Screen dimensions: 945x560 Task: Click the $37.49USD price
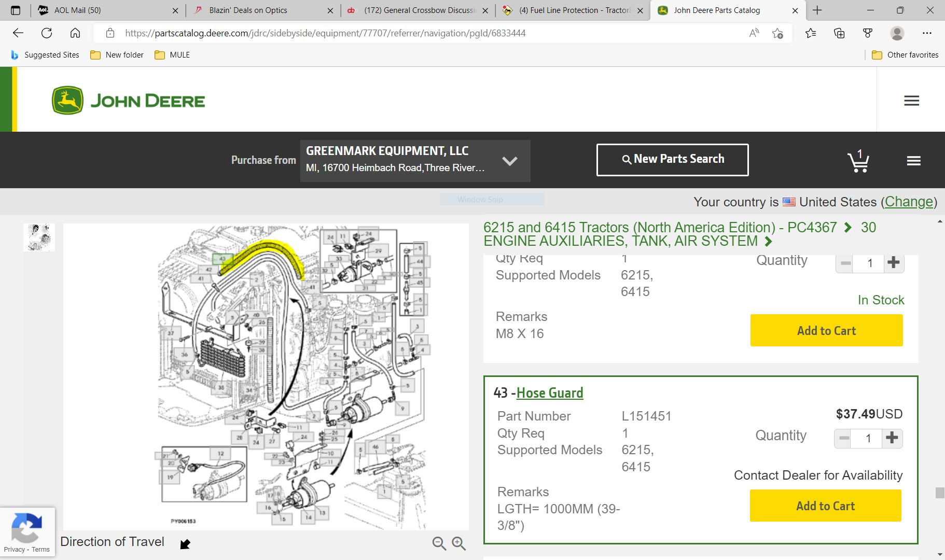click(x=869, y=414)
